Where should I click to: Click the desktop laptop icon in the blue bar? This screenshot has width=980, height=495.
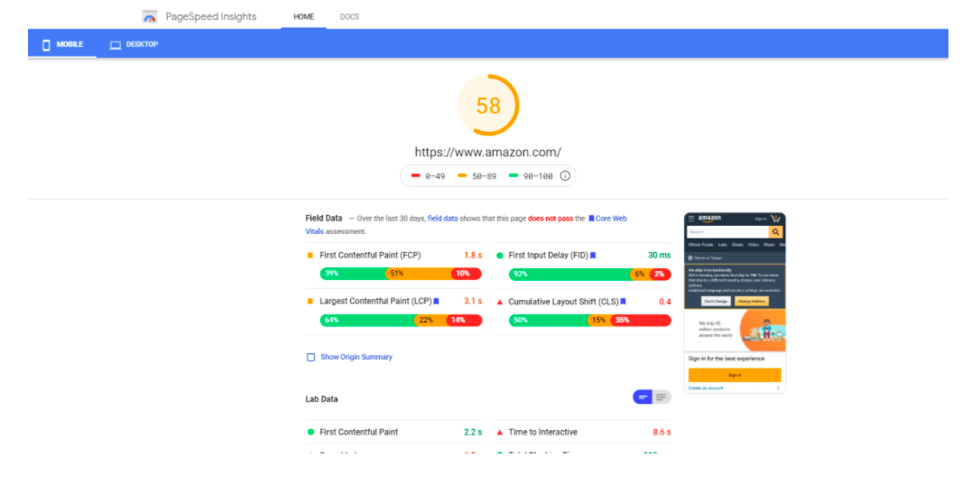tap(116, 45)
